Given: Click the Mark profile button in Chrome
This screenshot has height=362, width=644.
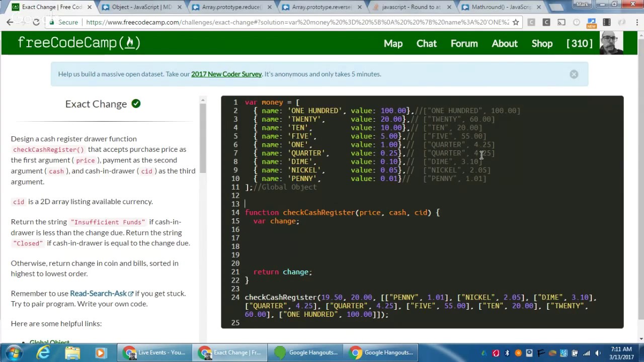Looking at the screenshot, I should 583,5.
